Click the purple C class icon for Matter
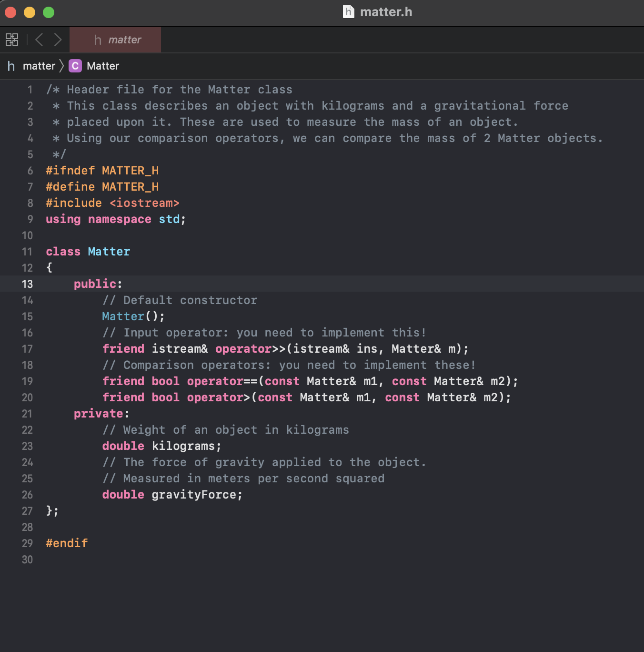The height and width of the screenshot is (652, 644). point(75,66)
